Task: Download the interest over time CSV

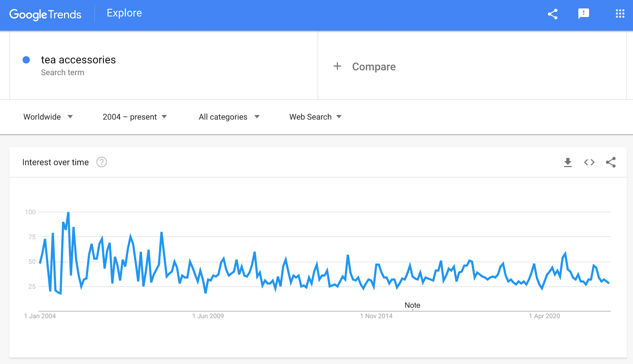Action: point(568,162)
